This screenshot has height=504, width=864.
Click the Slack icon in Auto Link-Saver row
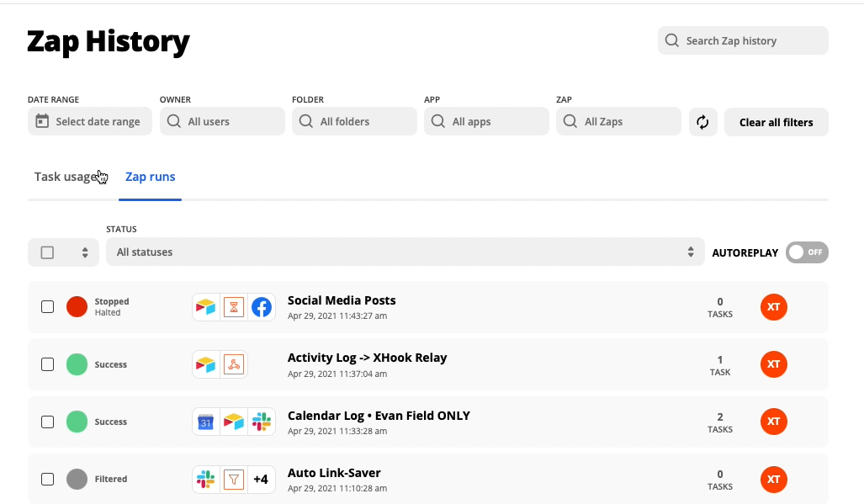pyautogui.click(x=205, y=480)
